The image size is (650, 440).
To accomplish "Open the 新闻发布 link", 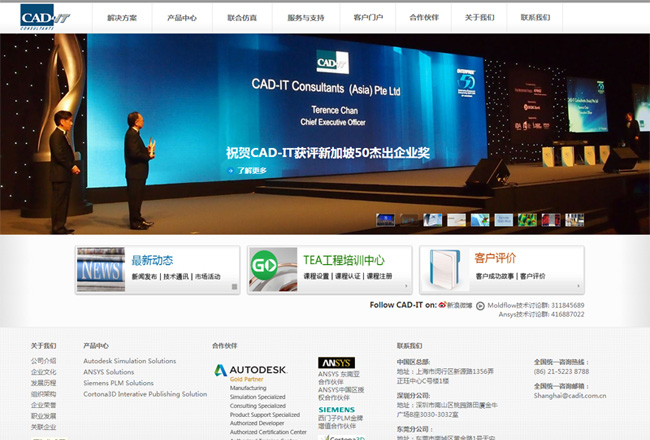I will [x=144, y=277].
